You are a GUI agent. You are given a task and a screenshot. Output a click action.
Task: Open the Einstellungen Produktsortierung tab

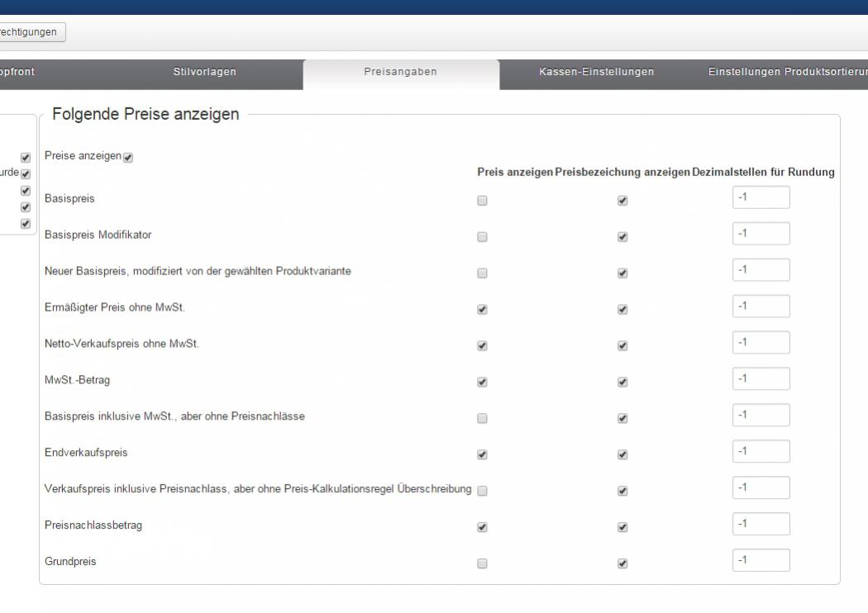coord(785,72)
